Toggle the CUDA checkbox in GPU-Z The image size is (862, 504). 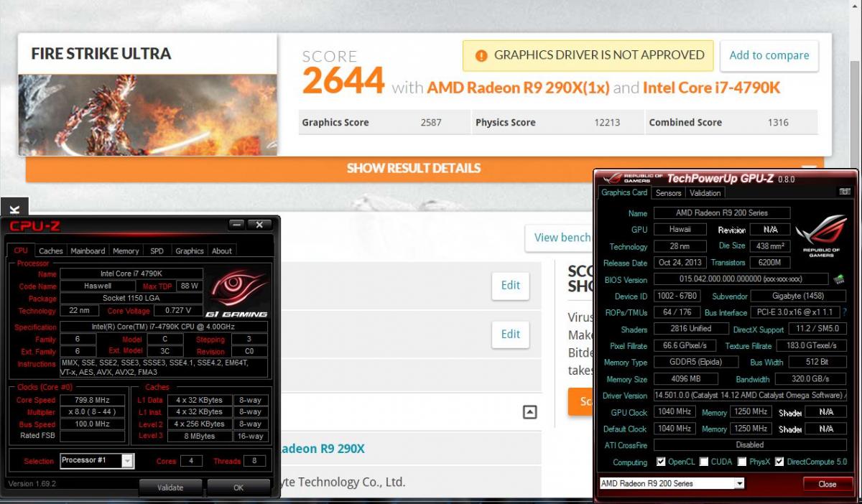pyautogui.click(x=704, y=462)
